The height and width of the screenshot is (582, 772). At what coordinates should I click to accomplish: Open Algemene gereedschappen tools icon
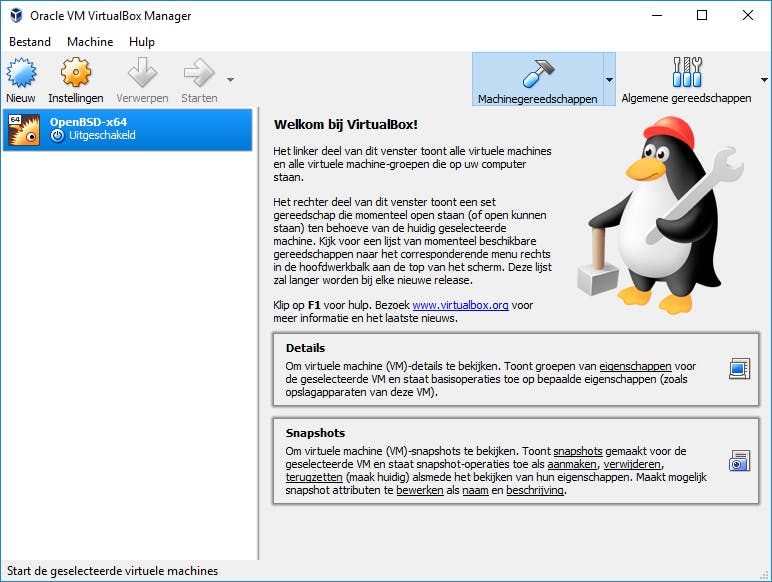687,72
